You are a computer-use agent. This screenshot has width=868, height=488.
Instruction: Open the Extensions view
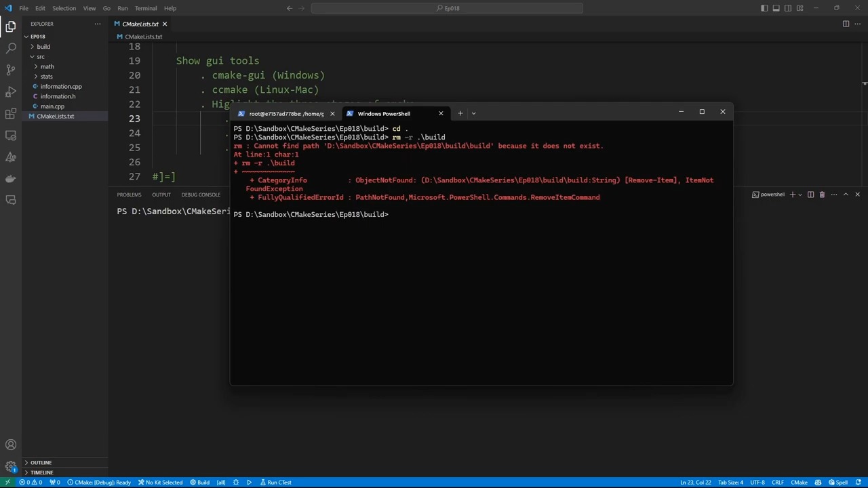11,113
